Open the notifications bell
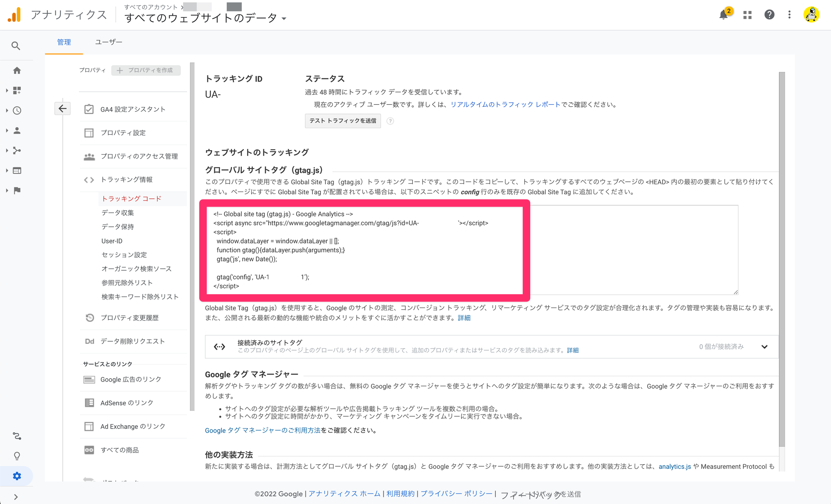The image size is (831, 504). coord(723,15)
